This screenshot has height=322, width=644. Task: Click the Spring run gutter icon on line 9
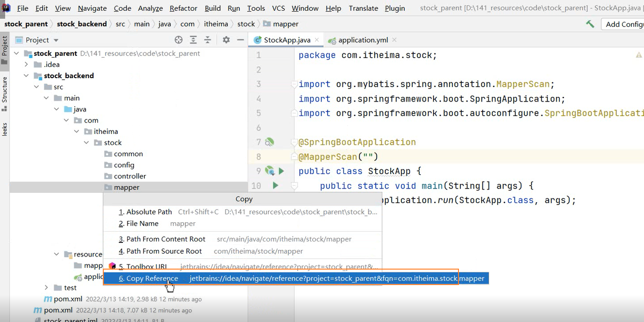coord(269,171)
